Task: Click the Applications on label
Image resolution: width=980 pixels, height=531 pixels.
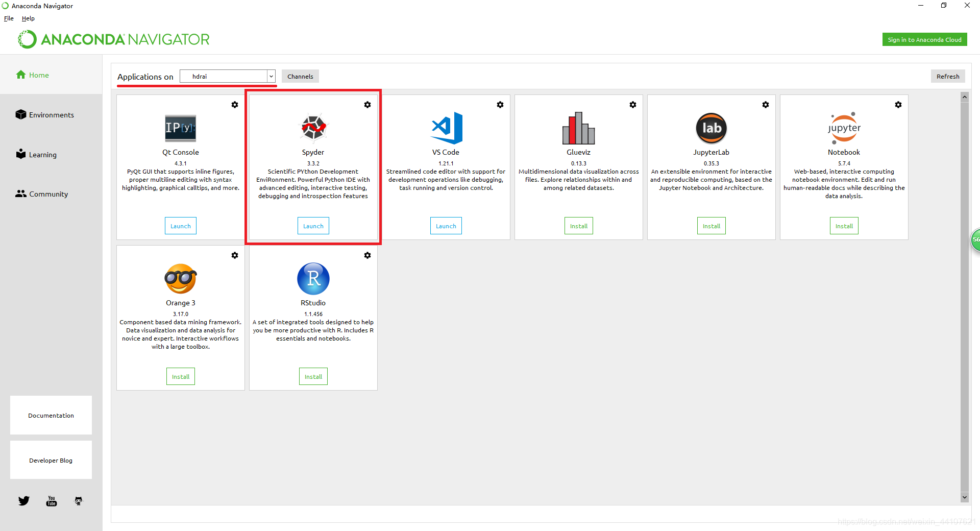Action: point(145,77)
